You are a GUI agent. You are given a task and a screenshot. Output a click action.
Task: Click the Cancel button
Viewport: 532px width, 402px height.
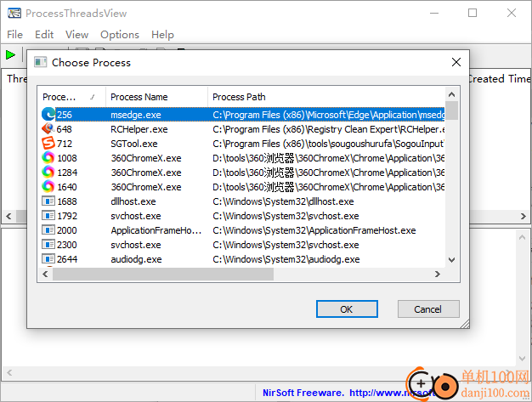click(428, 309)
